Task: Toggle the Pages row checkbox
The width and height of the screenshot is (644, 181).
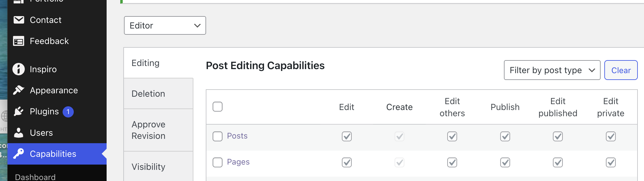Action: [x=218, y=162]
